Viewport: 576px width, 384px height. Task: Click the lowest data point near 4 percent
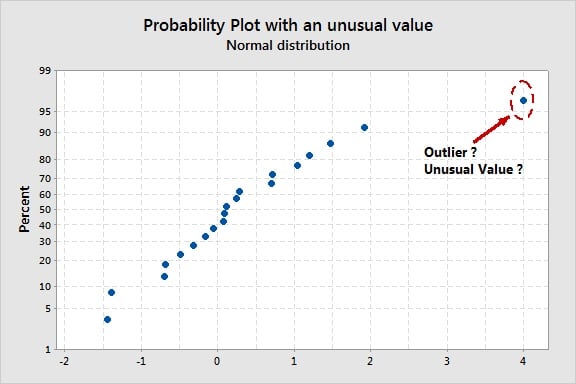point(107,319)
